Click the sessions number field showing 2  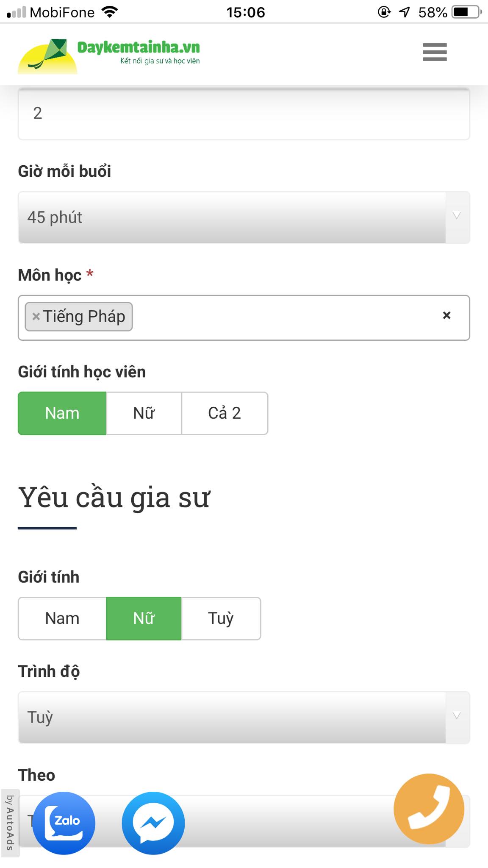(x=244, y=114)
